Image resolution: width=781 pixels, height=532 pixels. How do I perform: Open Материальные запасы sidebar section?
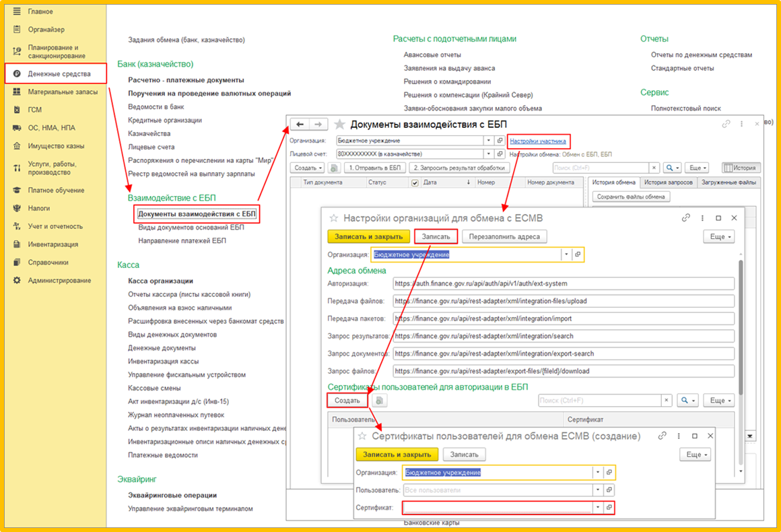[62, 92]
